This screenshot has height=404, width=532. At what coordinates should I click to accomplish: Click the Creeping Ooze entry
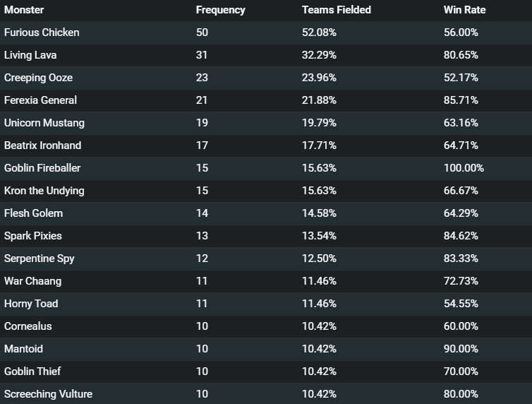[x=38, y=78]
